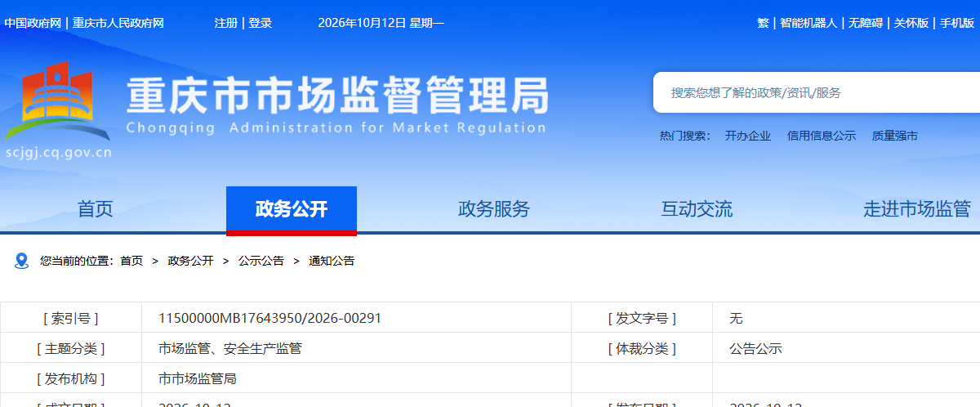
Task: Switch to 关怀版 care mode
Action: tap(911, 23)
